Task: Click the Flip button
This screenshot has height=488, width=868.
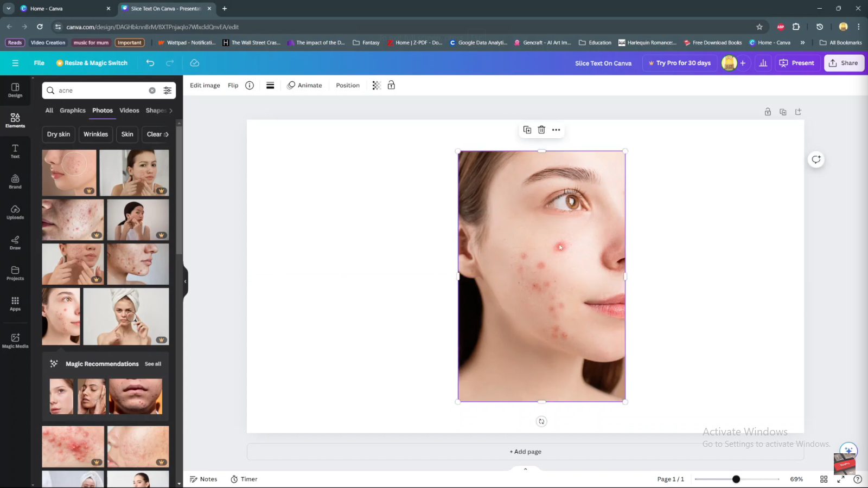Action: tap(233, 85)
